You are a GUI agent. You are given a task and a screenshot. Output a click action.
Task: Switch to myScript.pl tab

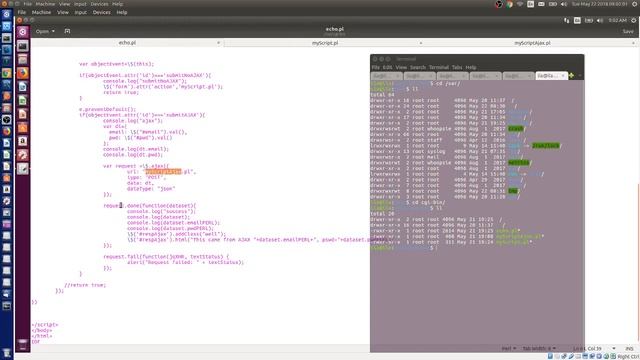click(325, 43)
